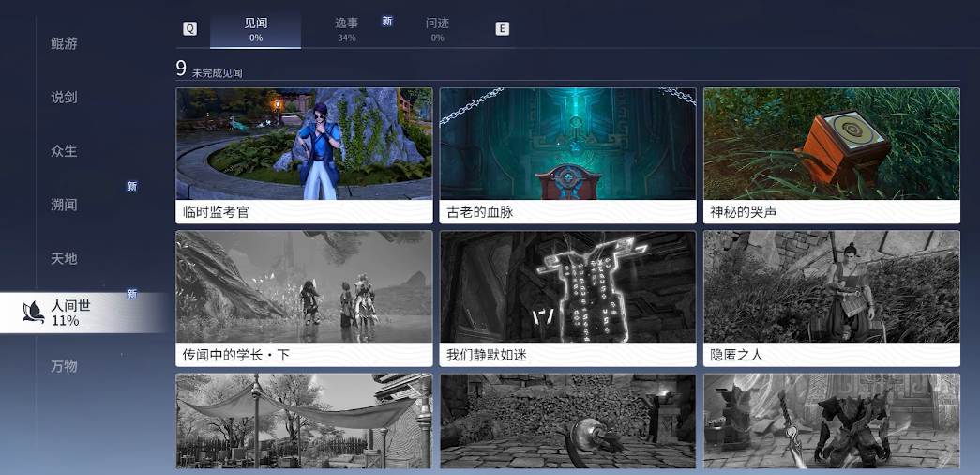The image size is (980, 475).
Task: Open the 临时监考官 entry card
Action: (x=304, y=155)
